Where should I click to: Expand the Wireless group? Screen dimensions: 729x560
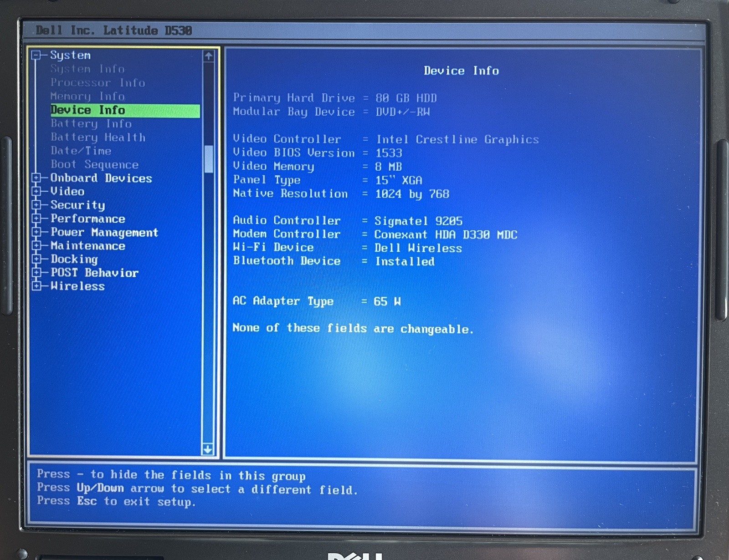[x=36, y=286]
